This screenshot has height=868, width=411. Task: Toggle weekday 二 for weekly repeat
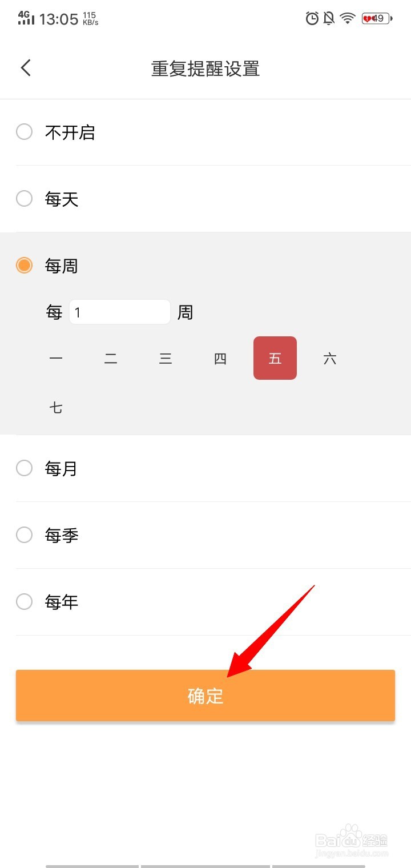pyautogui.click(x=111, y=359)
